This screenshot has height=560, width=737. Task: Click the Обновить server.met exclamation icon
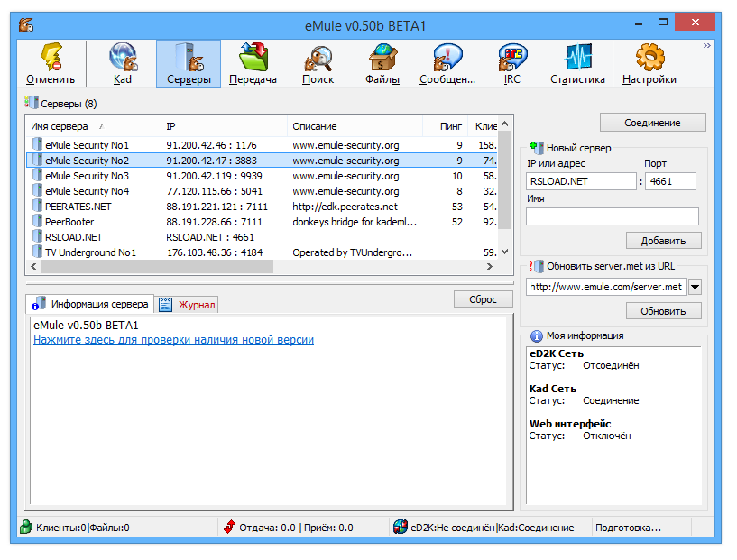(x=537, y=266)
